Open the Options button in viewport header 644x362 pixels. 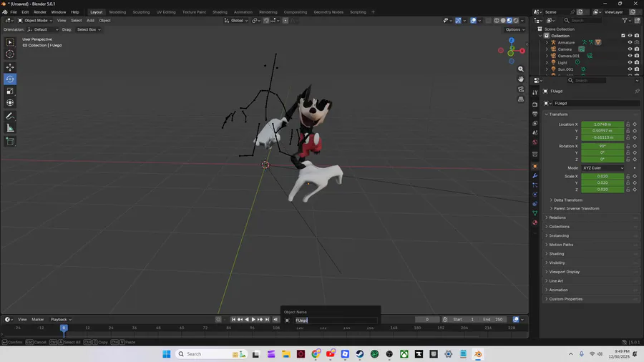point(514,29)
